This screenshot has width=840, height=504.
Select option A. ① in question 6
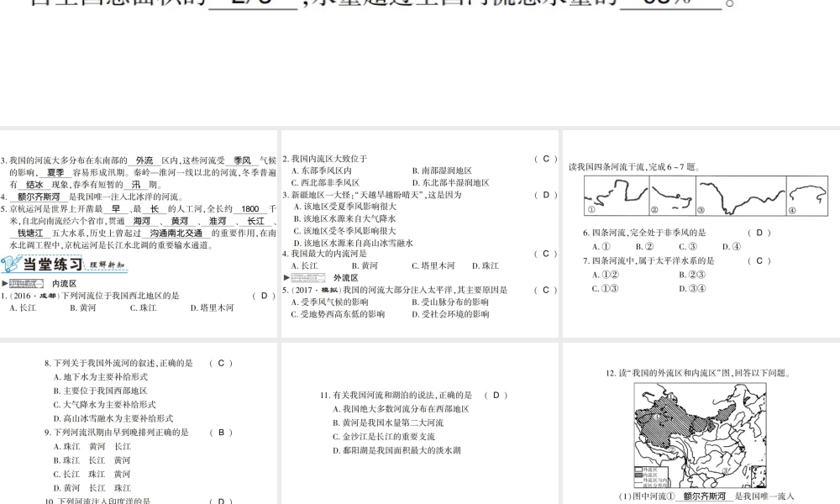click(x=601, y=247)
